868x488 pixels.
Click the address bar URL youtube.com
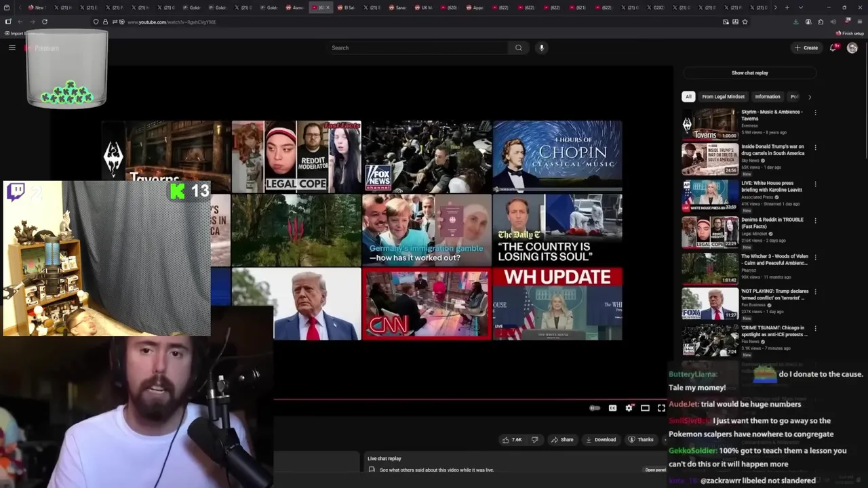click(172, 22)
